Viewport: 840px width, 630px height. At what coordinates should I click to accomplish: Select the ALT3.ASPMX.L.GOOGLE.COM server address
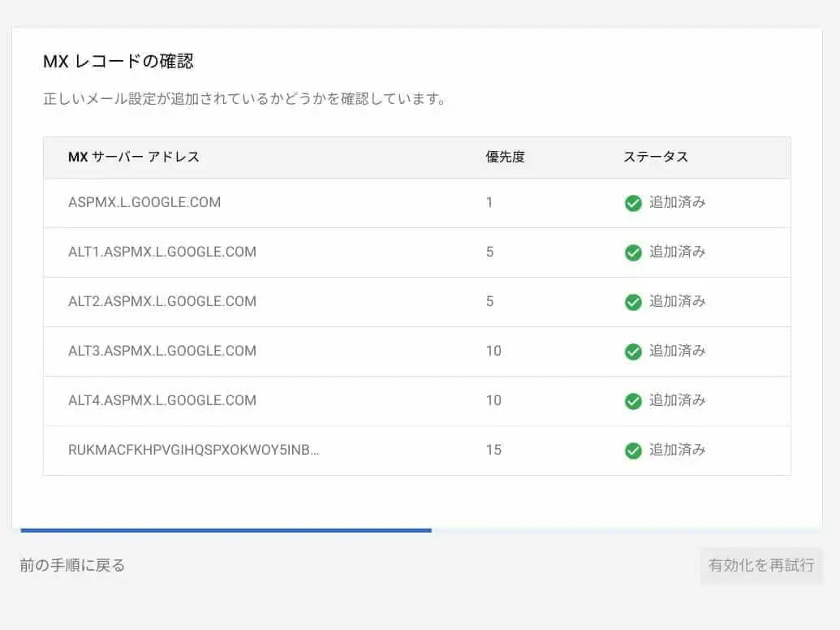(x=162, y=351)
